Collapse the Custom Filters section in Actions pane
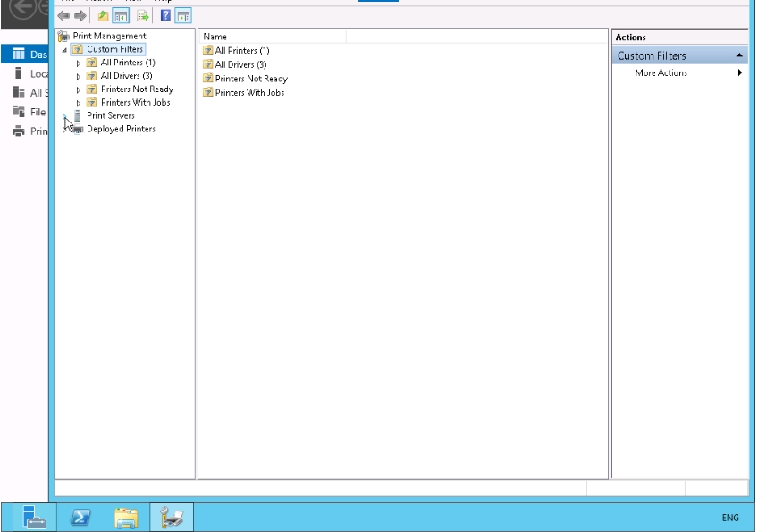 tap(739, 56)
